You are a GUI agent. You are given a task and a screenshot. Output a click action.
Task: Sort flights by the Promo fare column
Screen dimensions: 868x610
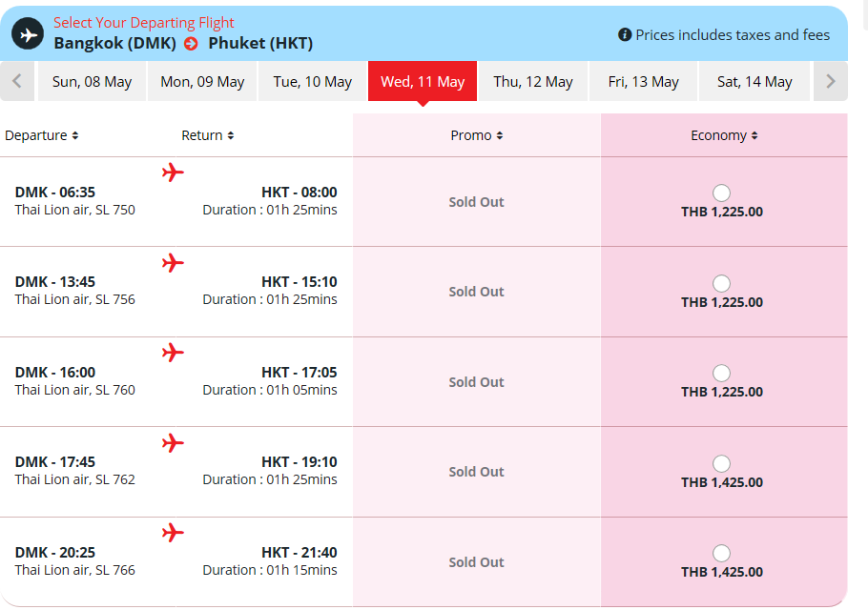pos(477,135)
